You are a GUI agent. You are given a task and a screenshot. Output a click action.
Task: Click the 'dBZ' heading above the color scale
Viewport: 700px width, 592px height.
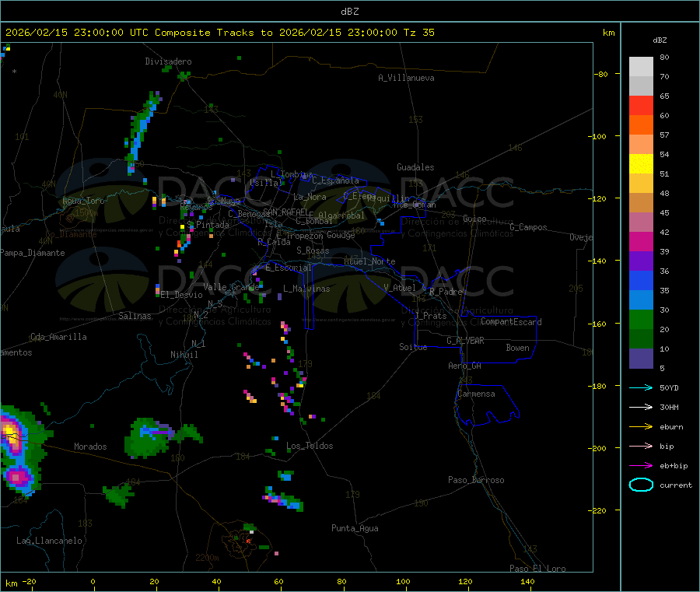660,40
